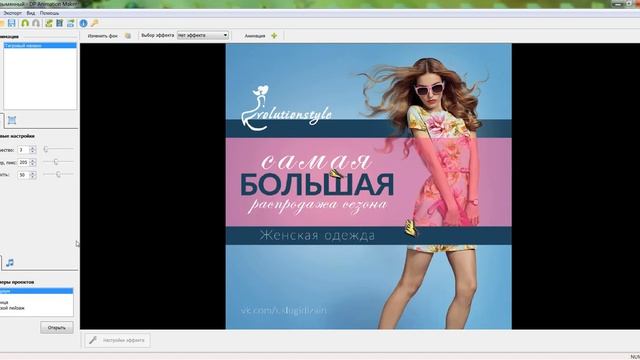This screenshot has width=640, height=360.
Task: Click the preview banner image in canvas
Action: pyautogui.click(x=369, y=186)
